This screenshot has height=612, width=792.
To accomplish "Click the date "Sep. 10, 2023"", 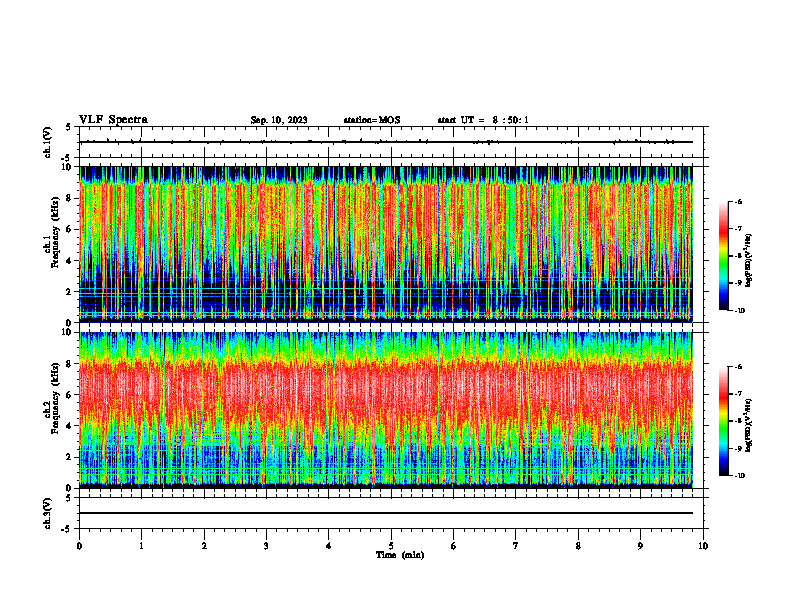I will [279, 120].
